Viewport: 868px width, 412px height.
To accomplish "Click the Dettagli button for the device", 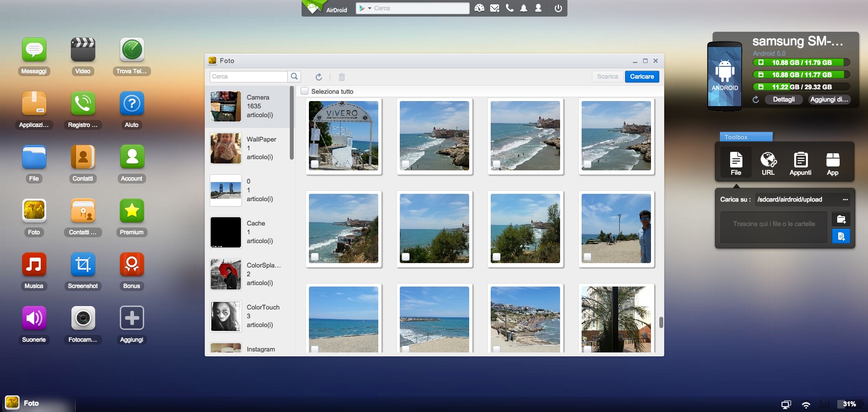I will (783, 100).
